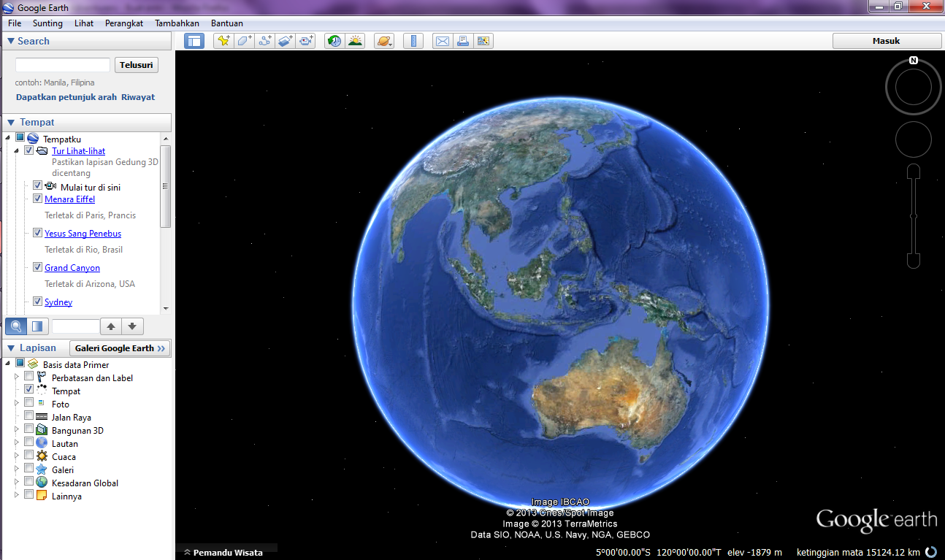This screenshot has width=945, height=560.
Task: Expand the Perbatasan dan Label node
Action: click(x=17, y=377)
